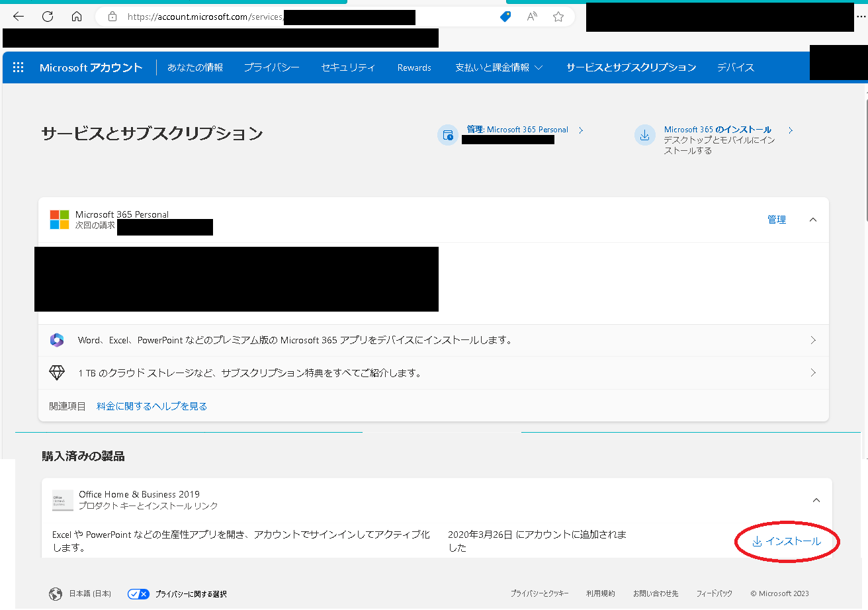
Task: Collapse the Office Home & Business 2019 card
Action: coord(816,500)
